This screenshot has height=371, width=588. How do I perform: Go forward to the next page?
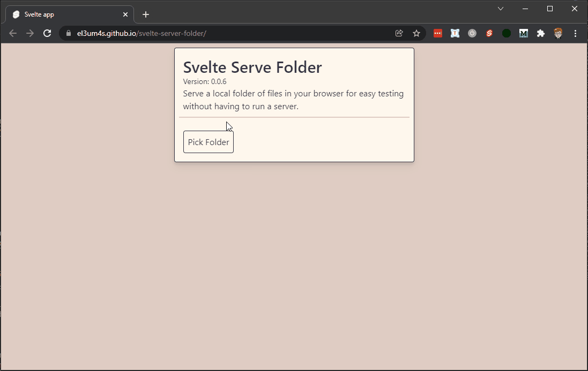30,33
